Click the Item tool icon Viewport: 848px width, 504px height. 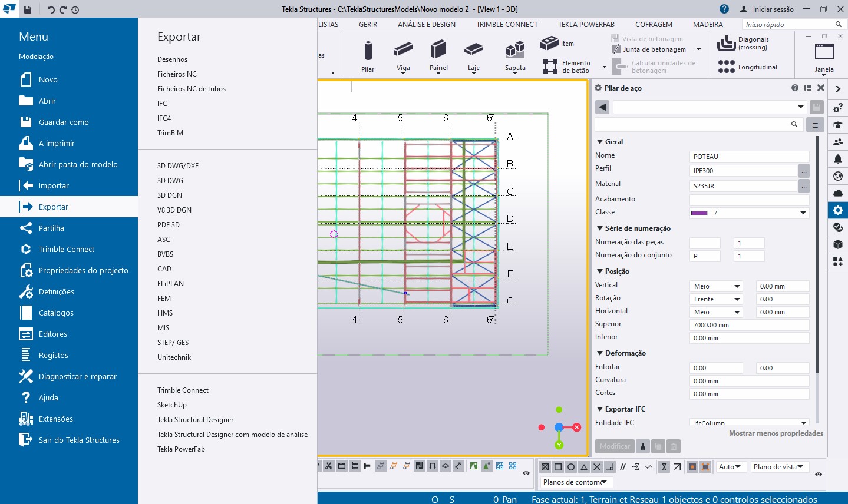[x=549, y=43]
